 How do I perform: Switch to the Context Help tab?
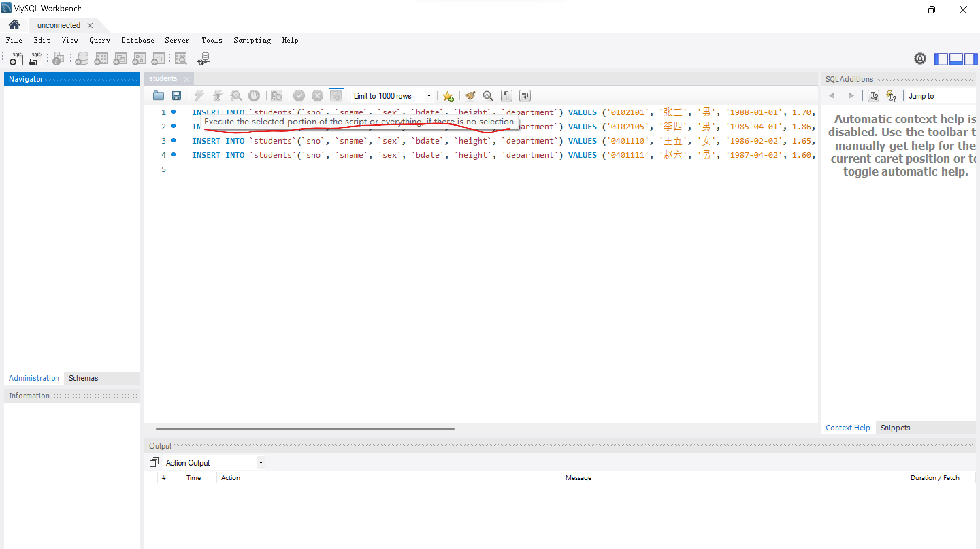point(848,428)
